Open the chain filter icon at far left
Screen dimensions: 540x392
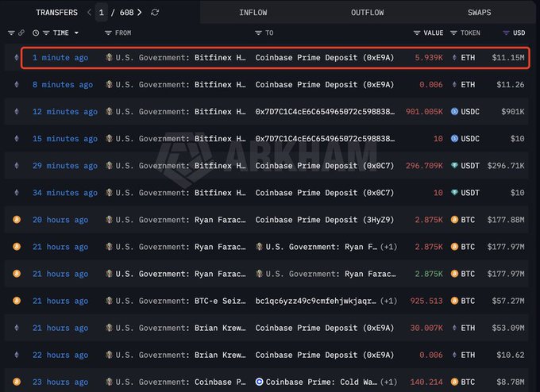point(11,33)
